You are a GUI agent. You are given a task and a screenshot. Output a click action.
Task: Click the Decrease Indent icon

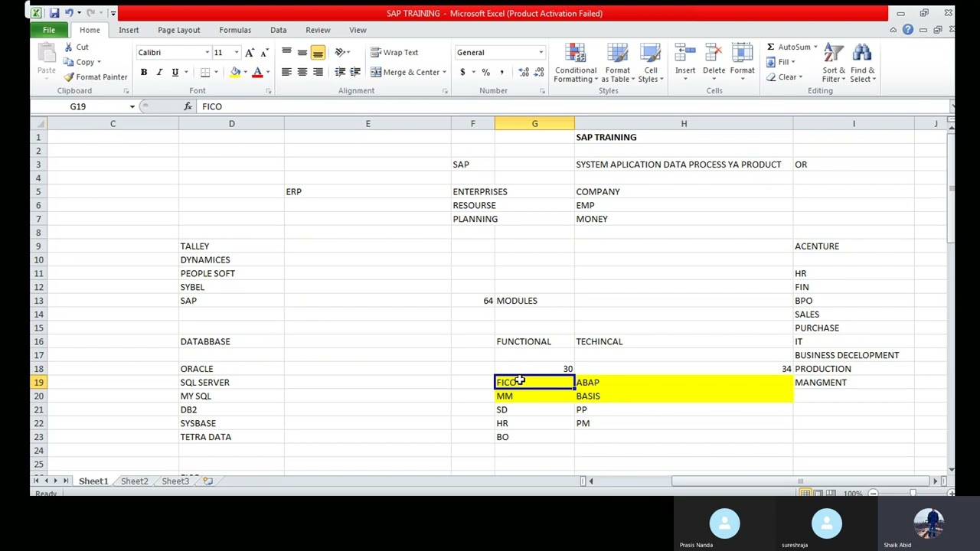340,72
